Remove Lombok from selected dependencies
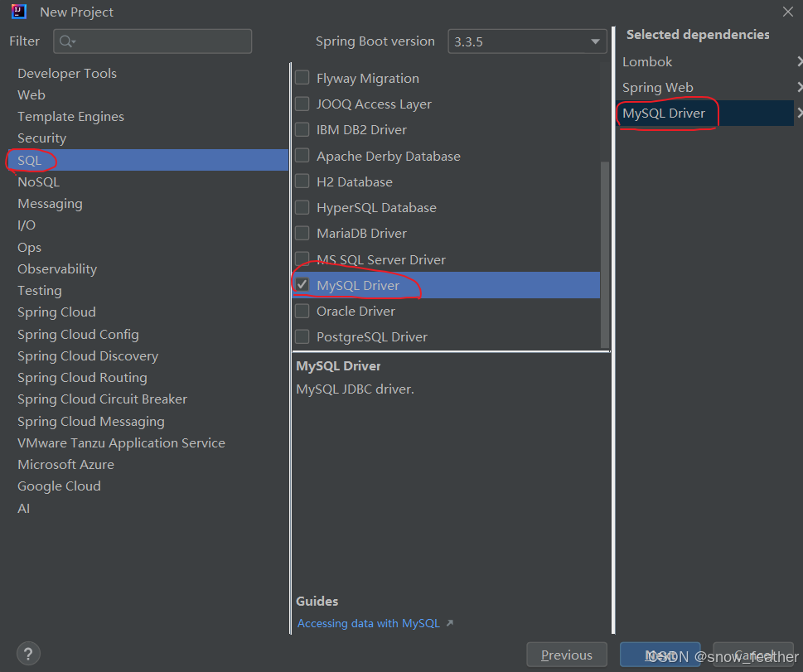The width and height of the screenshot is (803, 672). point(800,61)
